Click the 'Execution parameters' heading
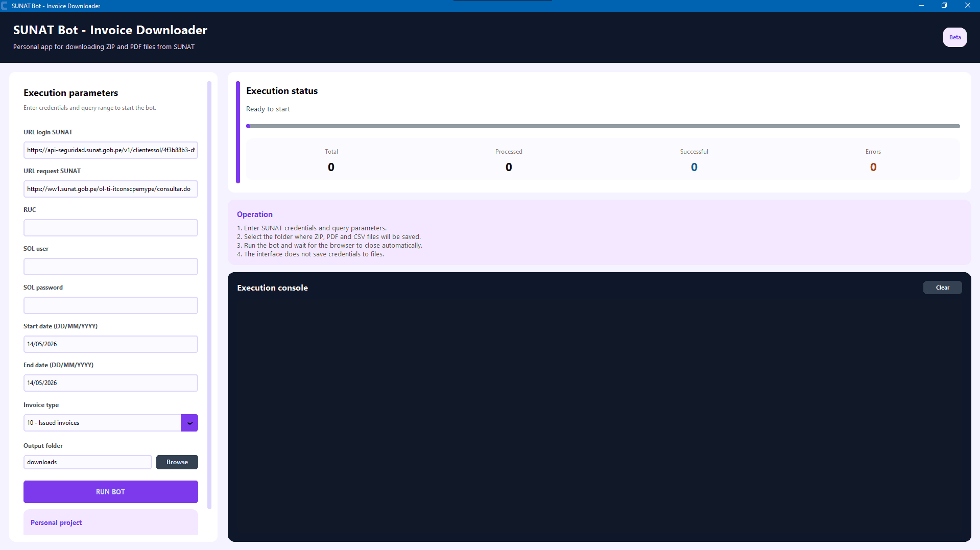Viewport: 980px width, 550px height. 70,93
